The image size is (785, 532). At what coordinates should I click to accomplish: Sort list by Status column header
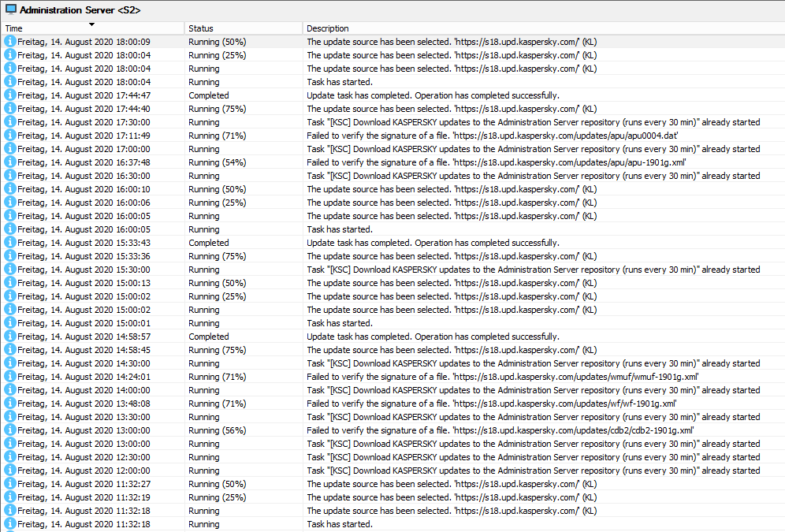click(201, 28)
